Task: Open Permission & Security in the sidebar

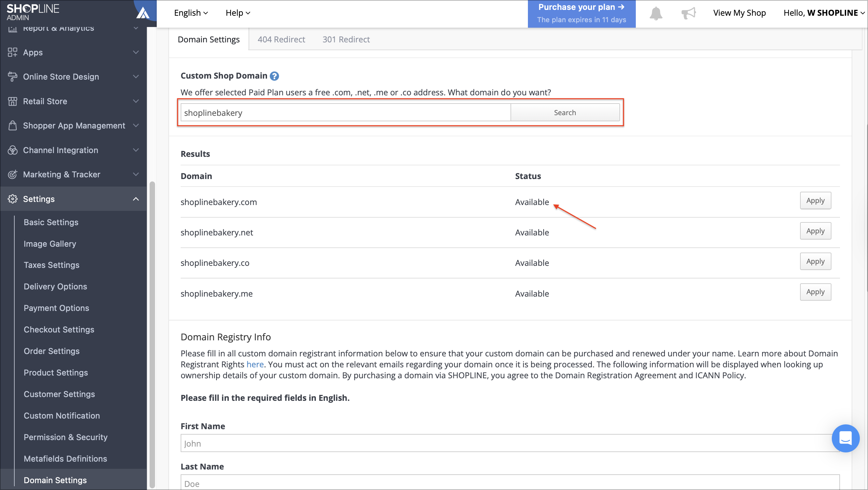Action: tap(66, 437)
